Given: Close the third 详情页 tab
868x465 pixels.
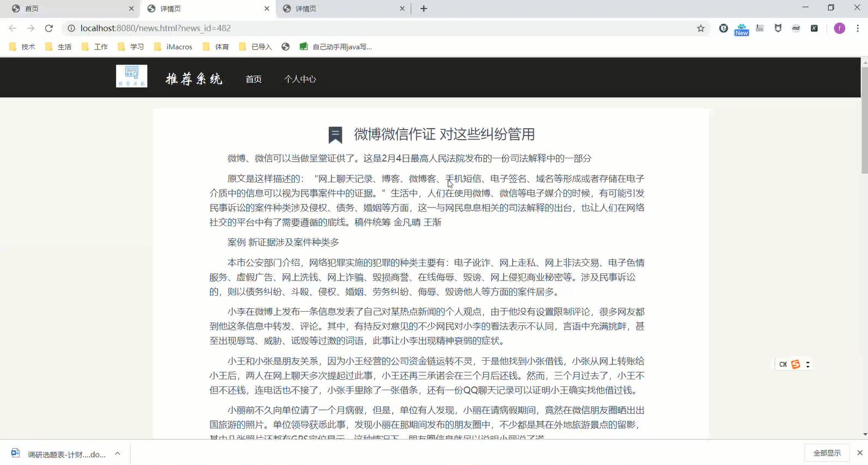Looking at the screenshot, I should [x=402, y=9].
